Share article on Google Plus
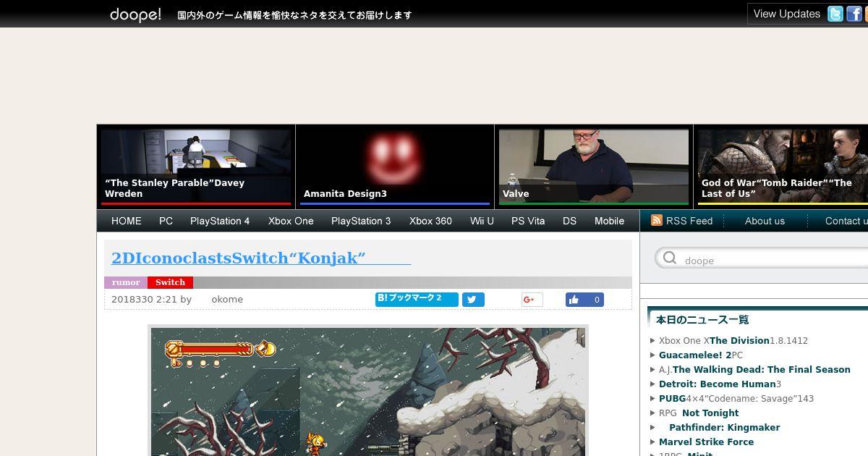The image size is (868, 456). 532,300
